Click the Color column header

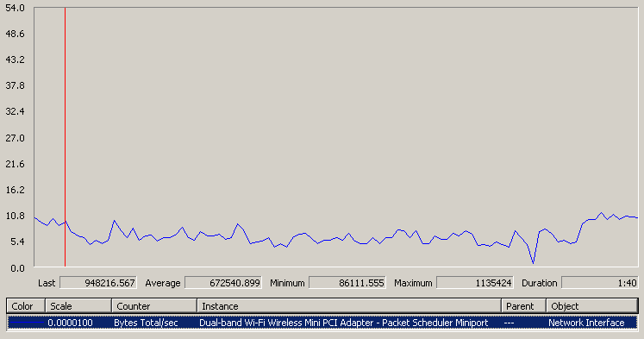tap(26, 306)
